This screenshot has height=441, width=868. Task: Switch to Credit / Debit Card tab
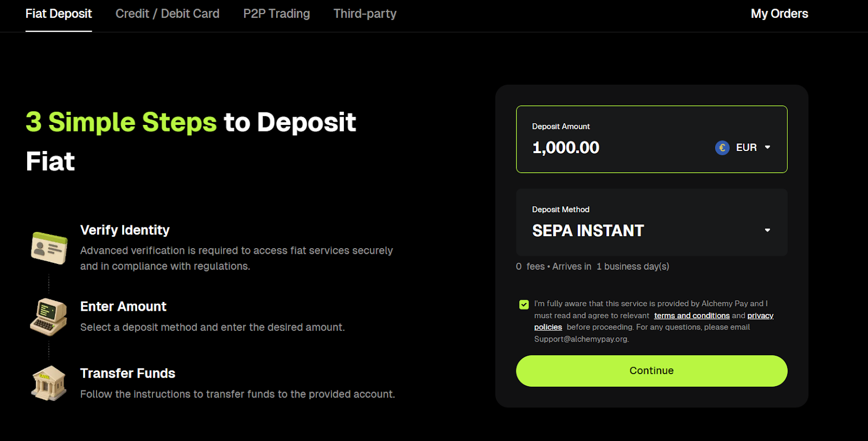click(167, 14)
